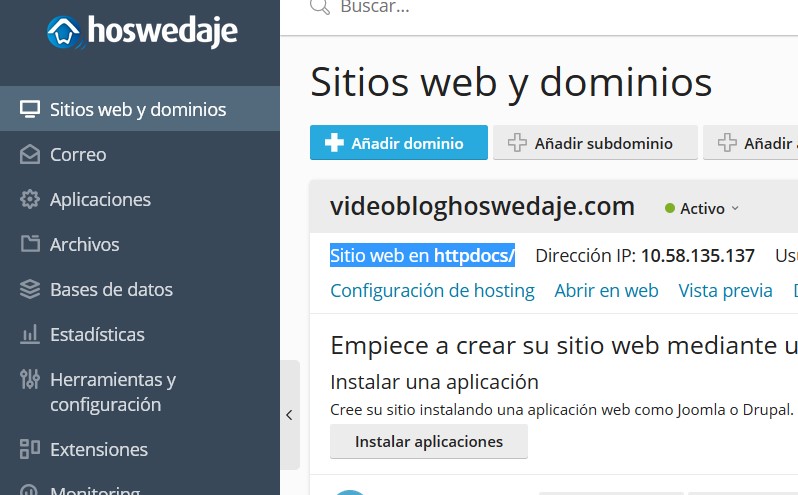
Task: Select Bases de datos in the sidebar
Action: [139, 289]
